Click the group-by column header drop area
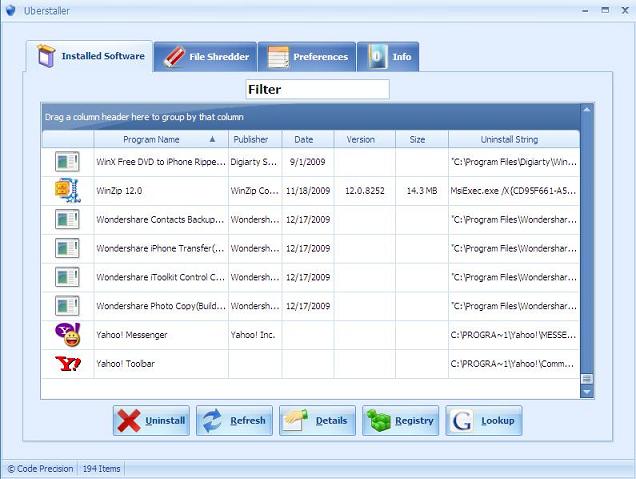The width and height of the screenshot is (636, 479). (x=311, y=117)
